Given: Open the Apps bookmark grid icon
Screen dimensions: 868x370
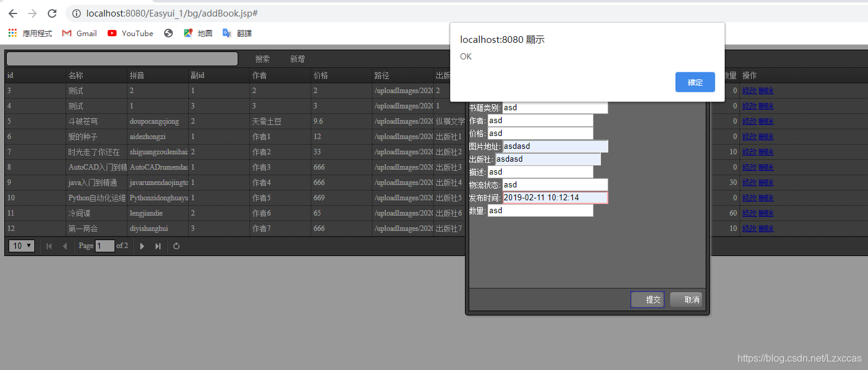Looking at the screenshot, I should click(12, 33).
